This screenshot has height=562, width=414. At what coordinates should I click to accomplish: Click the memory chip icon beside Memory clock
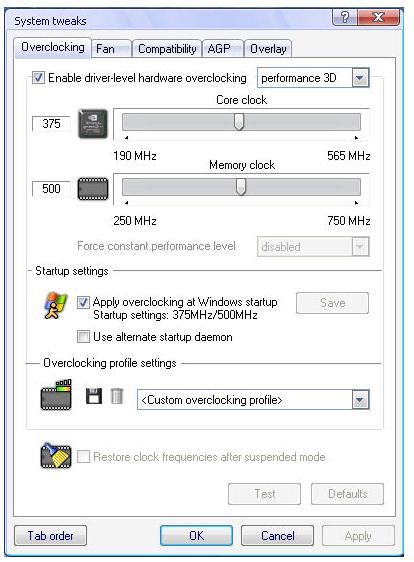pyautogui.click(x=93, y=189)
